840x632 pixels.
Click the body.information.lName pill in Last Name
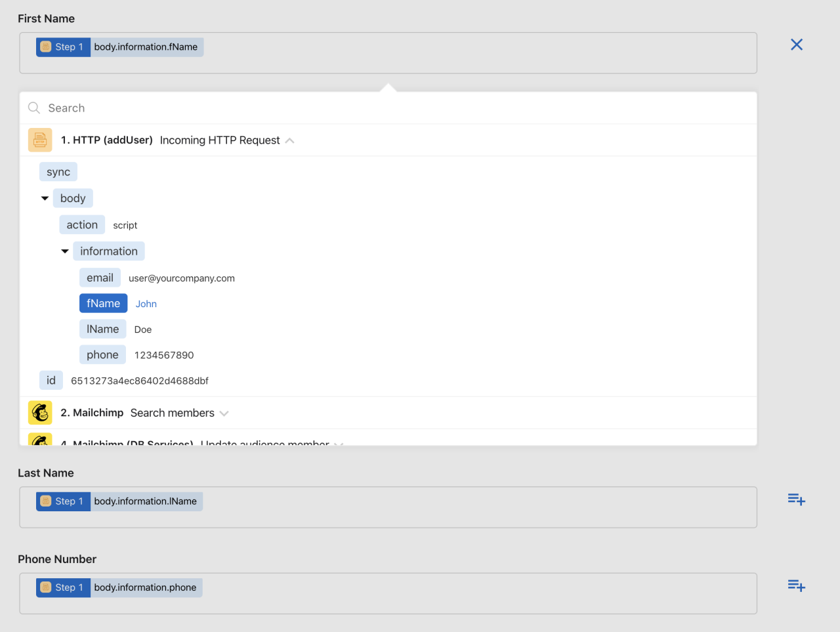pos(119,501)
